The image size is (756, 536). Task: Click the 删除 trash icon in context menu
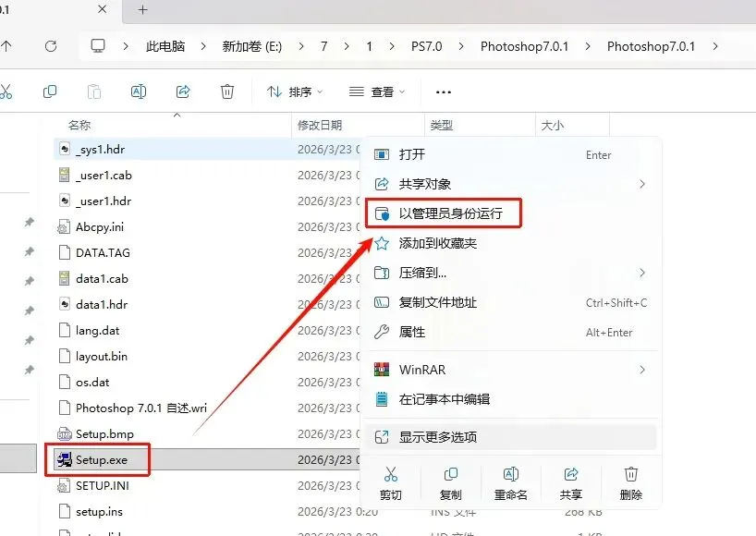pos(630,474)
